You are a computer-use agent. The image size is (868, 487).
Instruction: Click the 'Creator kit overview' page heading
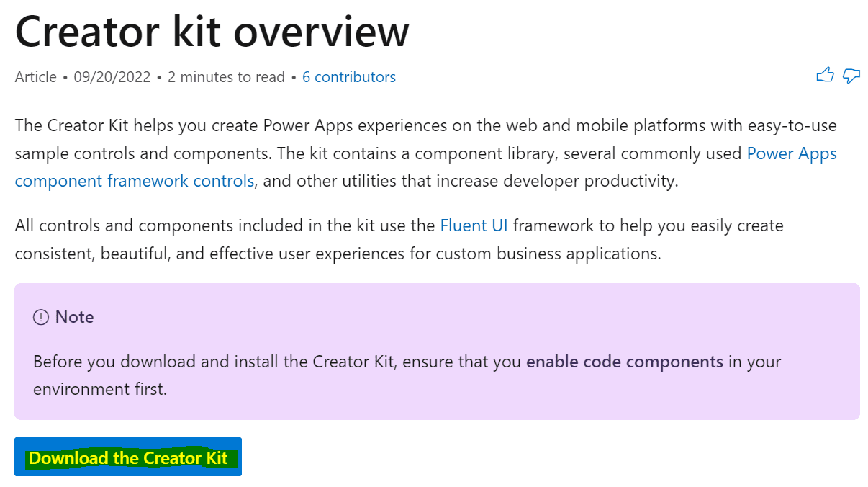click(212, 31)
